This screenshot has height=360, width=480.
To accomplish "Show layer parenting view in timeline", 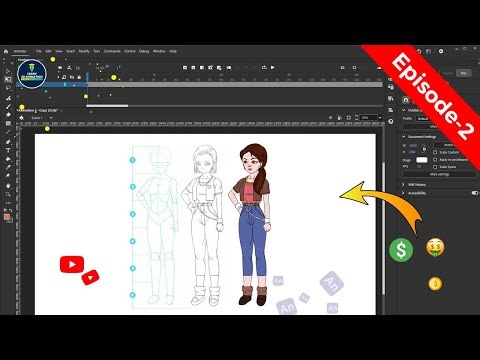I will [69, 68].
